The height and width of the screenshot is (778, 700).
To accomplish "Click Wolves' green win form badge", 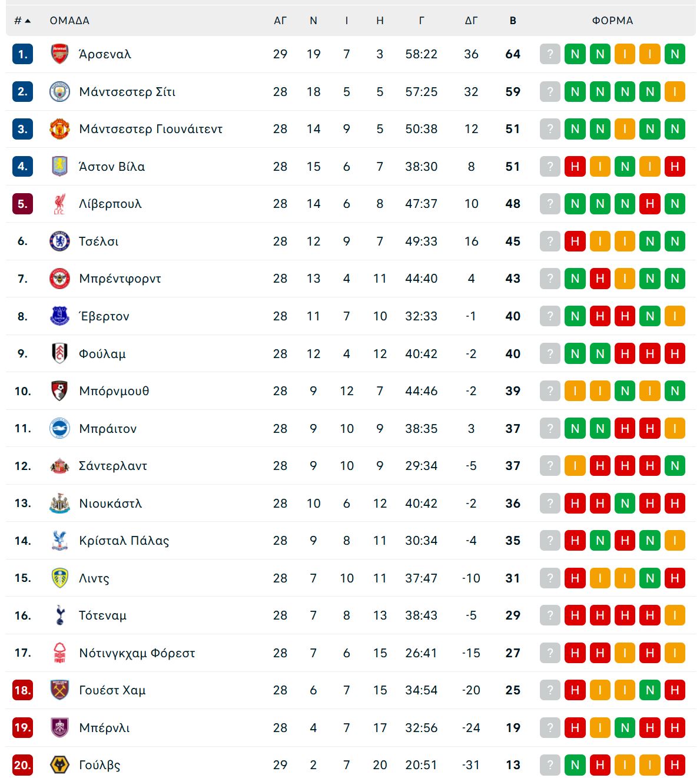I will point(575,765).
